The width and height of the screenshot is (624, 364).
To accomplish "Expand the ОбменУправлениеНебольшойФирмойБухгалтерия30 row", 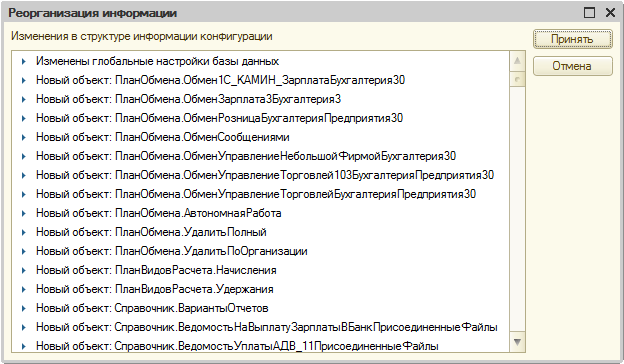I will pos(23,156).
